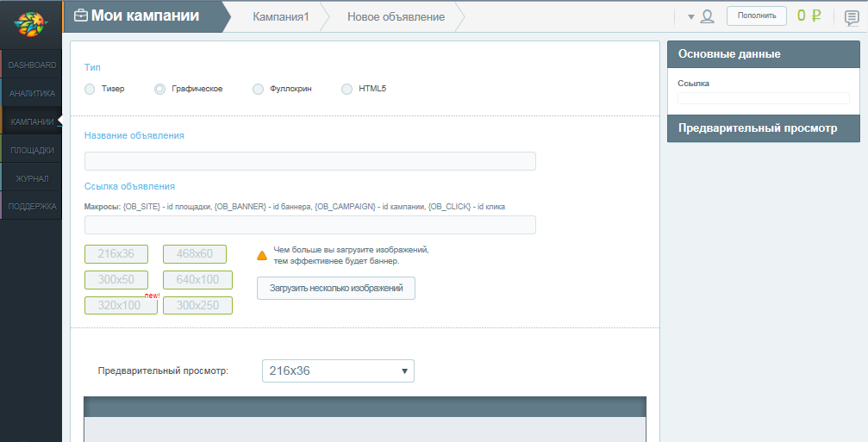
Task: Upload the 320x100 banner size
Action: point(121,305)
